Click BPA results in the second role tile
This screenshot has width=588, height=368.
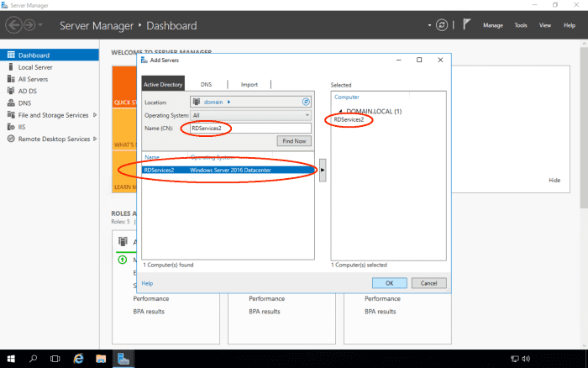(265, 312)
